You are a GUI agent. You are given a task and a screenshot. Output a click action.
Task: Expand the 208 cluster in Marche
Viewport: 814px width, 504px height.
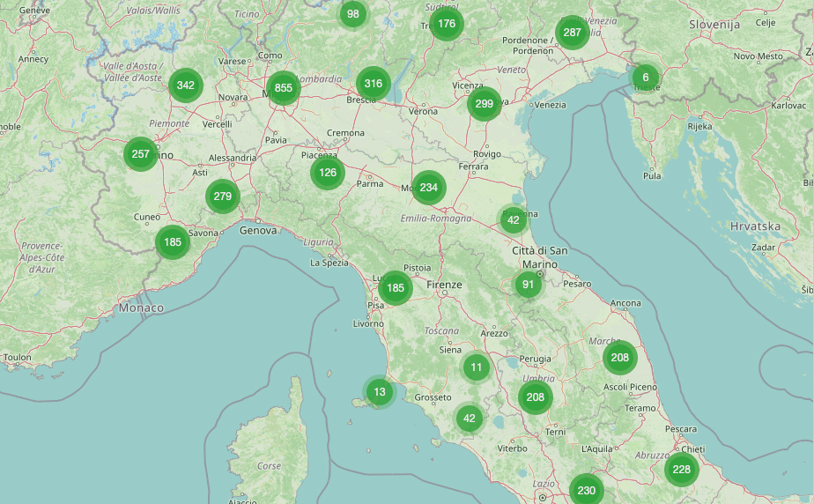pyautogui.click(x=620, y=357)
